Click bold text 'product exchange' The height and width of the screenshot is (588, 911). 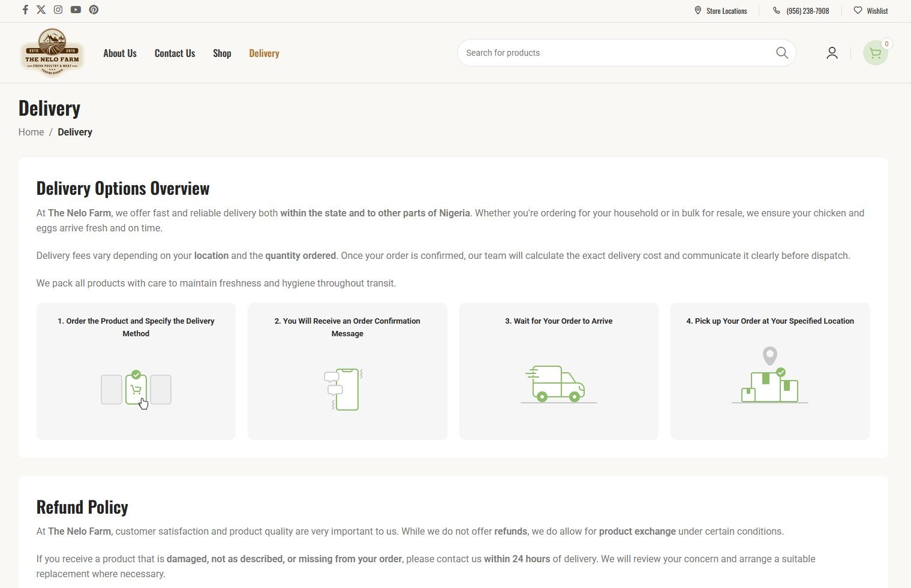point(638,531)
